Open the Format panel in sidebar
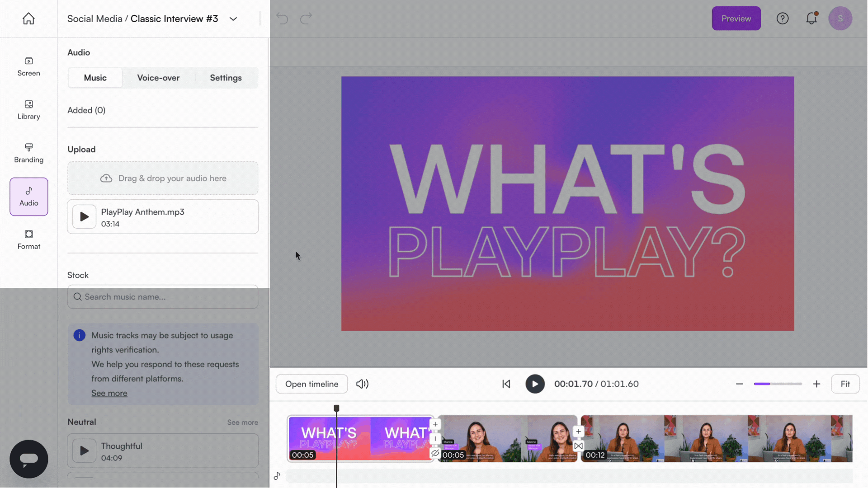The width and height of the screenshot is (868, 488). coord(28,240)
